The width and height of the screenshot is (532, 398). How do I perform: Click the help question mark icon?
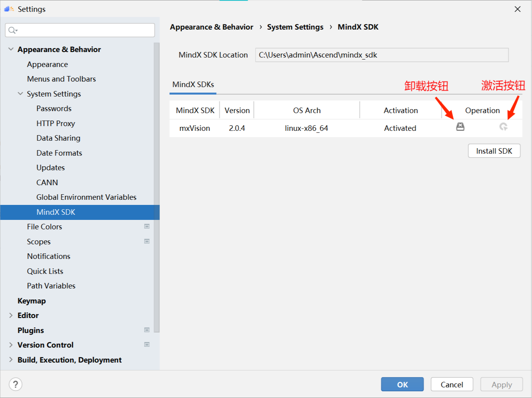(15, 384)
